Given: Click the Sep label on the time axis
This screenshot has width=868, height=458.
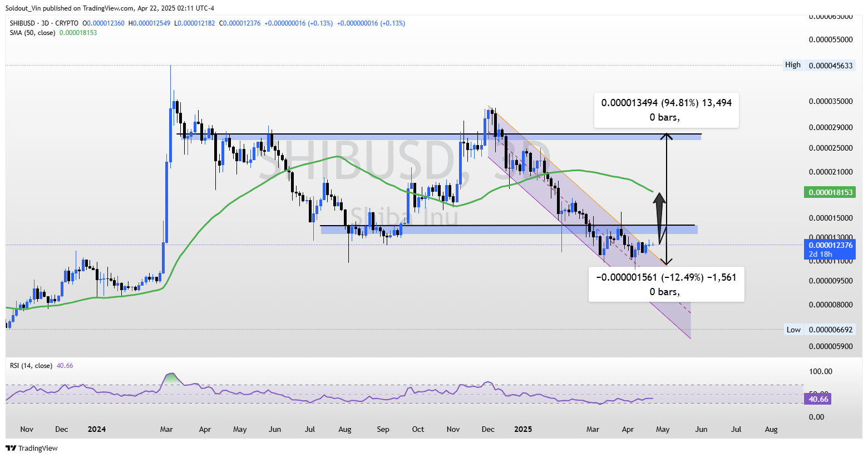Looking at the screenshot, I should pyautogui.click(x=383, y=429).
